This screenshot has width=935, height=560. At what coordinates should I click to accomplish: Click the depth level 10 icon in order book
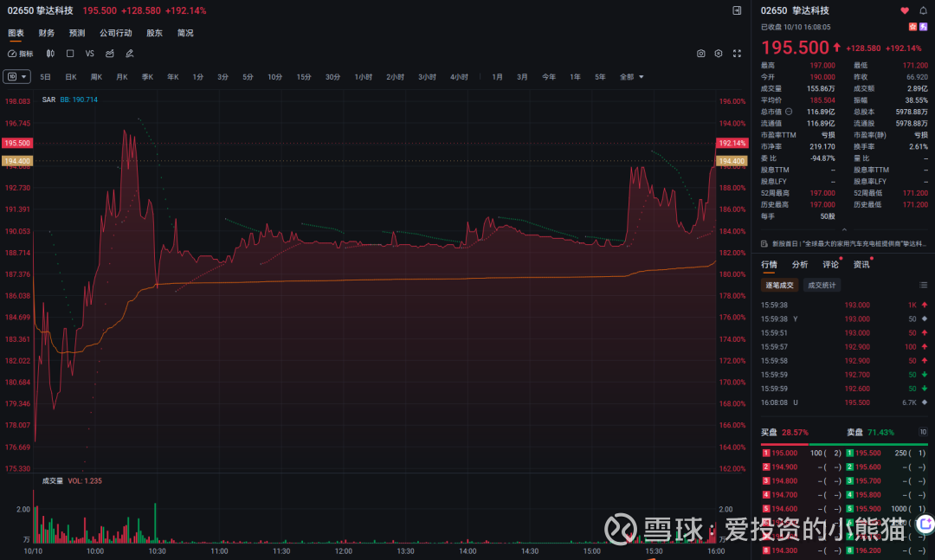click(923, 433)
